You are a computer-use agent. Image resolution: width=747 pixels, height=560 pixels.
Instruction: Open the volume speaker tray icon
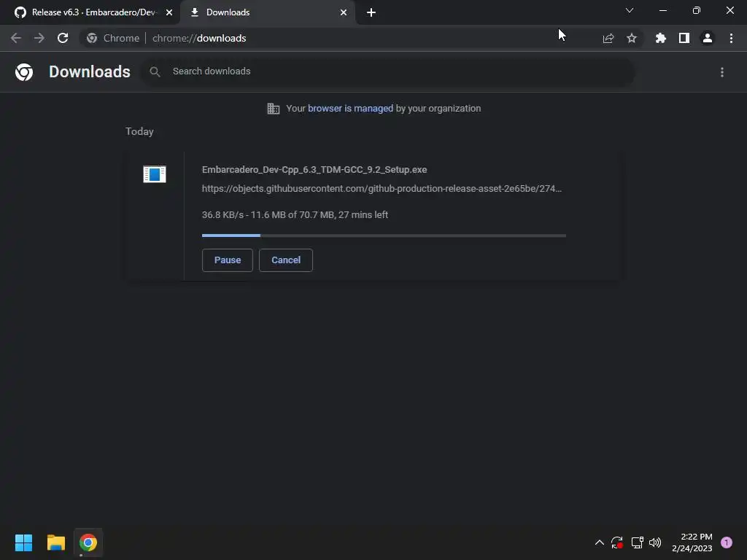[x=655, y=542]
